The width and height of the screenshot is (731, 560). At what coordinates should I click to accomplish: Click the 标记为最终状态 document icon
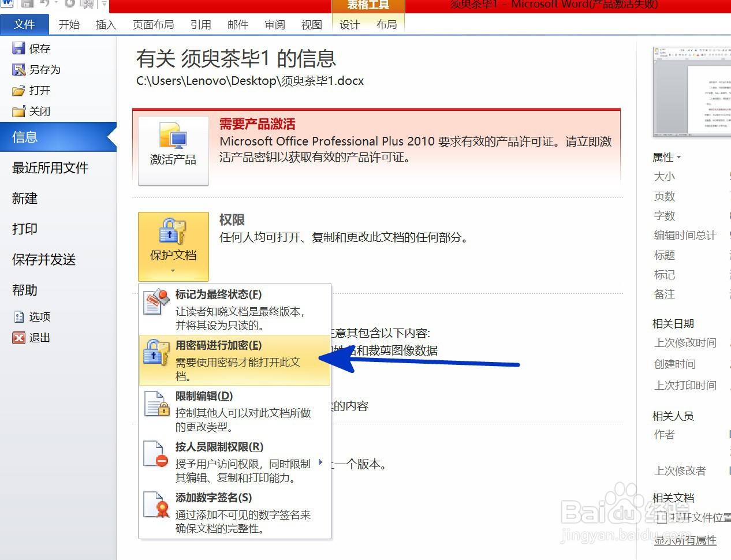156,302
